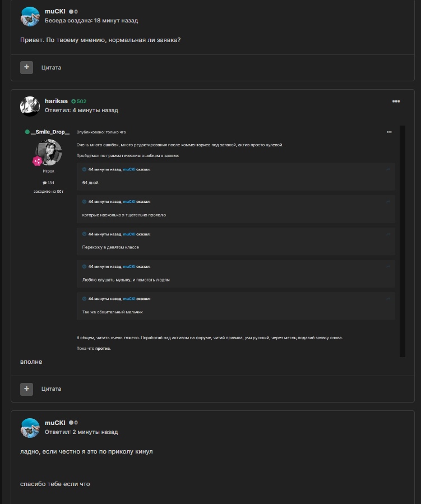This screenshot has width=421, height=504.
Task: Click the muCKI link in the "Перехожу в девятом классе" quote
Action: tap(129, 234)
